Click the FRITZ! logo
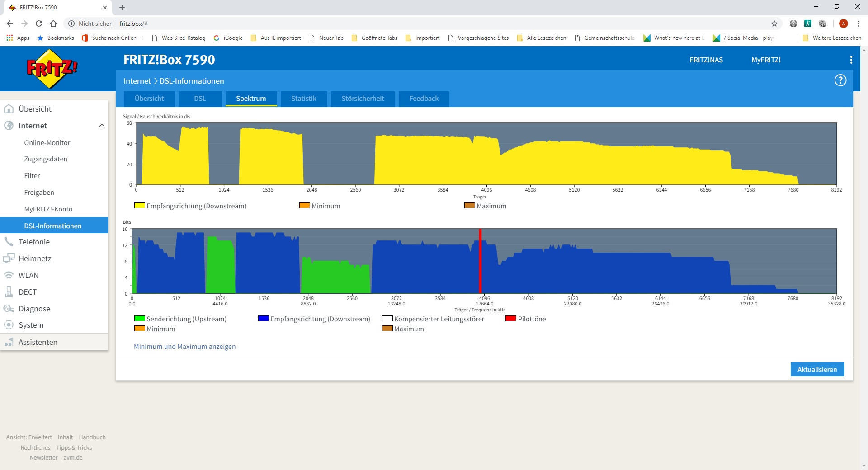The height and width of the screenshot is (470, 868). (x=52, y=69)
